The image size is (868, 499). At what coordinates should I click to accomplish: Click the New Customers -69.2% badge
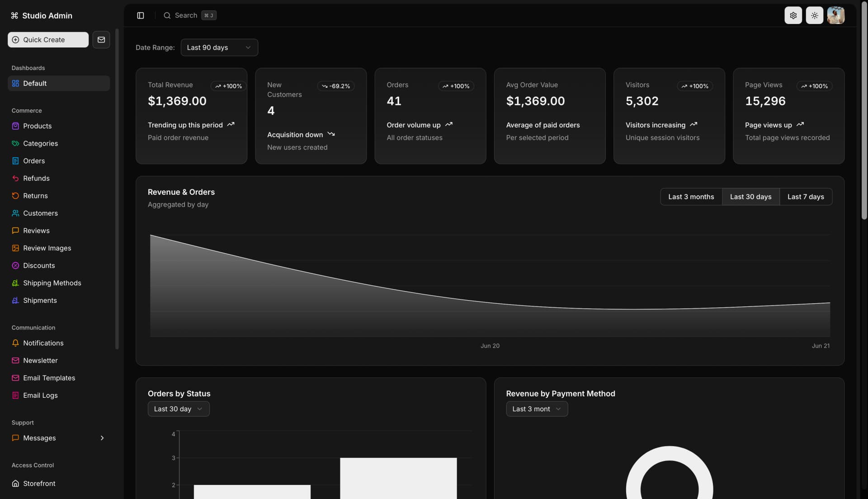[336, 86]
